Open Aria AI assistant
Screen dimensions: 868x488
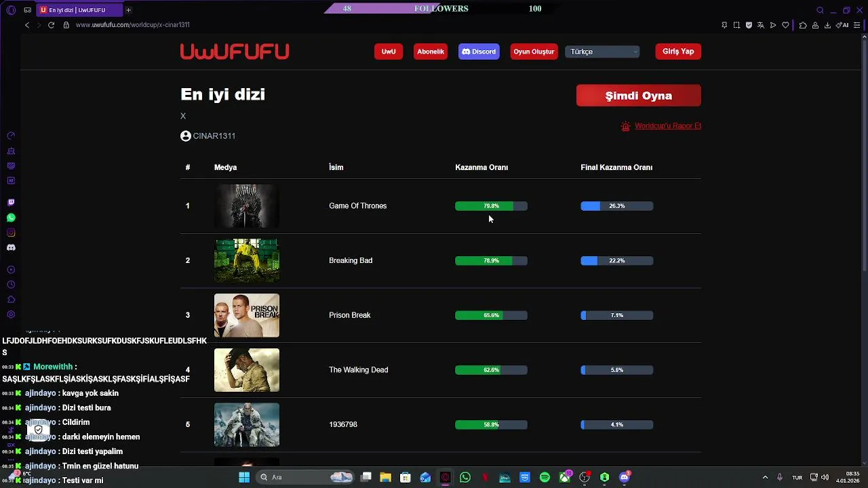843,25
